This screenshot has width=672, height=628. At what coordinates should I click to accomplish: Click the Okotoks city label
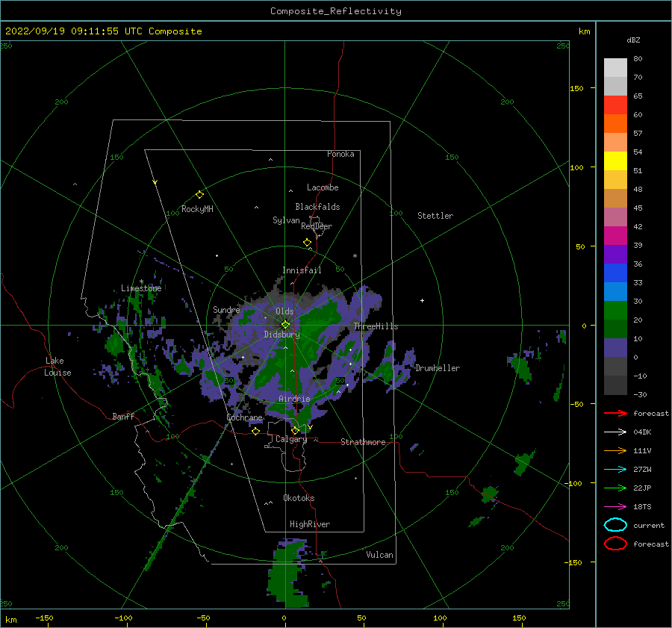tap(299, 498)
